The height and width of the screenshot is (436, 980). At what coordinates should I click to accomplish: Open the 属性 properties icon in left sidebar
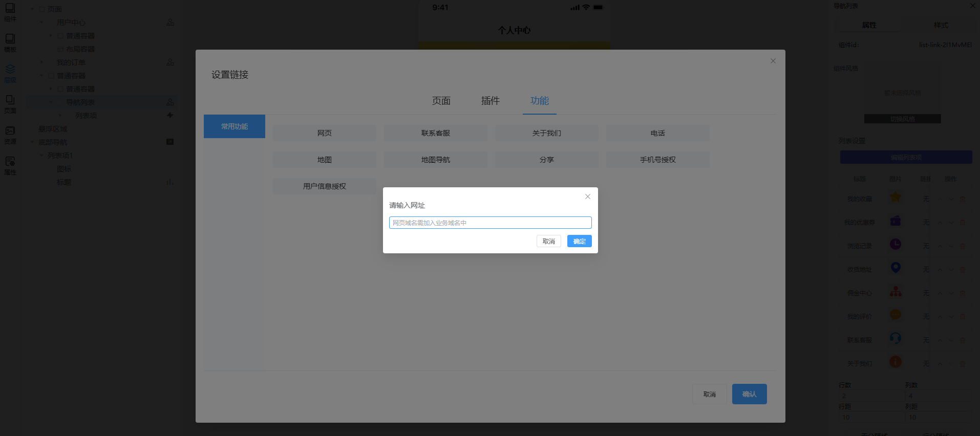pyautogui.click(x=10, y=166)
